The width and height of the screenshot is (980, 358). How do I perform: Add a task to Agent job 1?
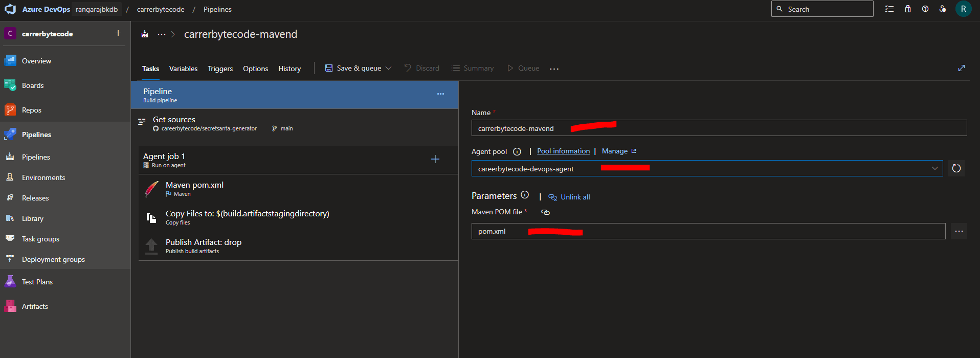point(435,159)
